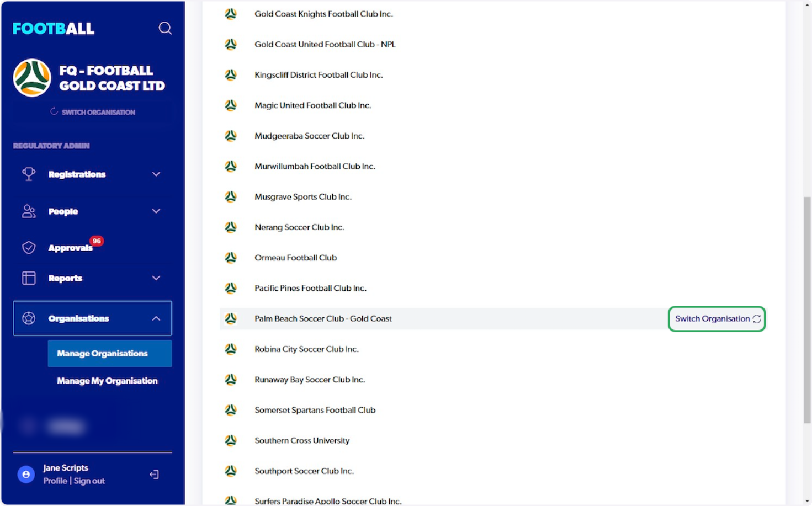Click the logo beside Runaway Bay Soccer Club
Image resolution: width=812 pixels, height=506 pixels.
point(231,380)
